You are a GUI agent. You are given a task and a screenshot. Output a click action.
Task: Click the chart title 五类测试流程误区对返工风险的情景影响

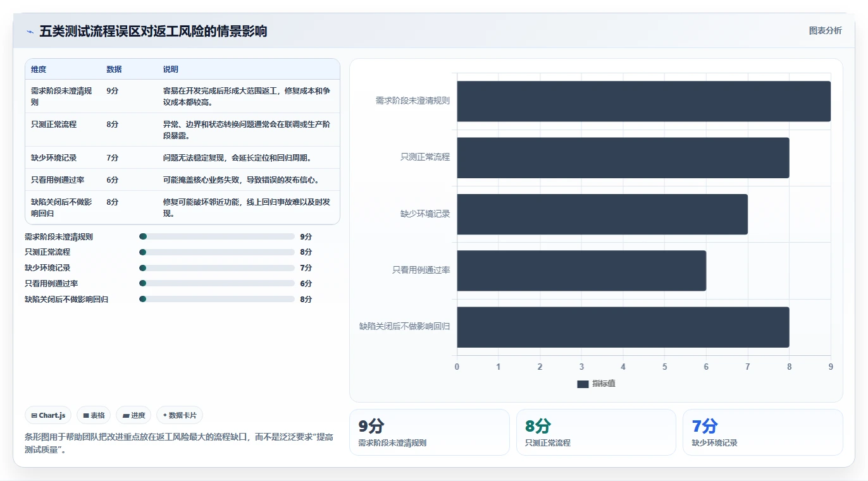pyautogui.click(x=153, y=32)
